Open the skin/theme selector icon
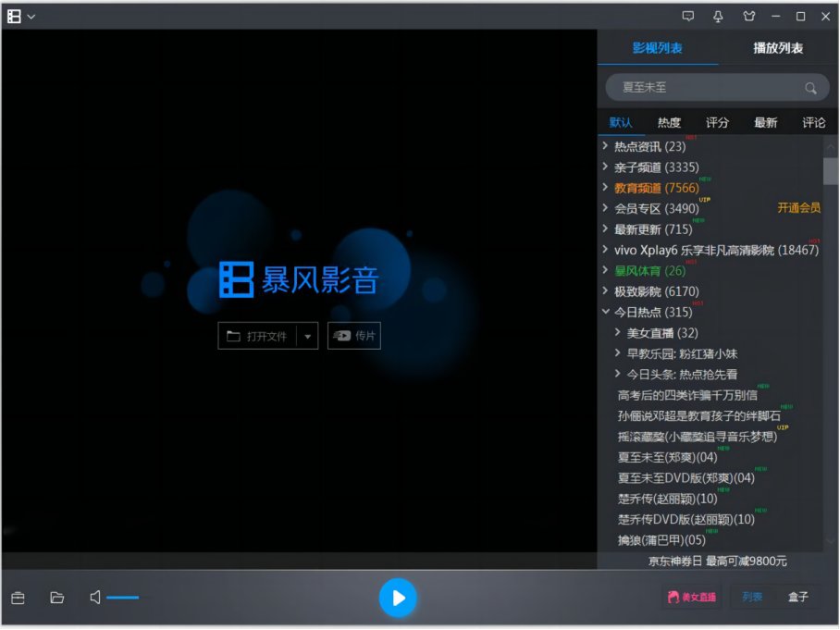The width and height of the screenshot is (840, 630). pos(750,16)
